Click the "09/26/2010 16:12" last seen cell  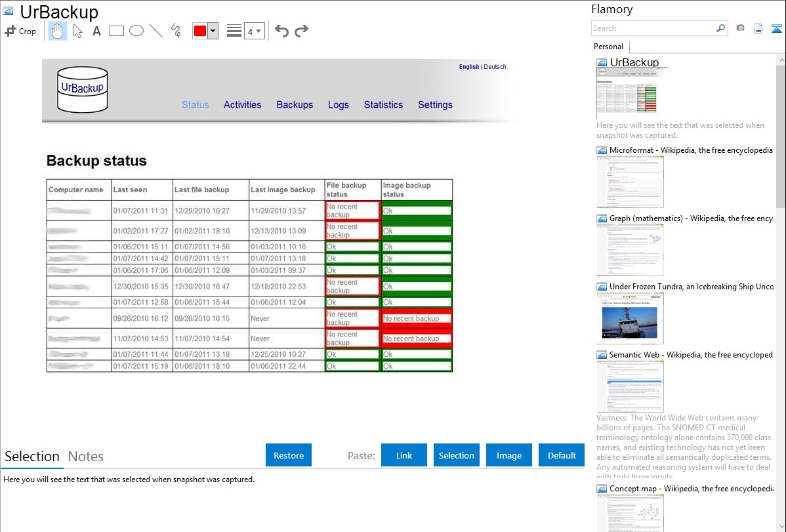tap(140, 318)
